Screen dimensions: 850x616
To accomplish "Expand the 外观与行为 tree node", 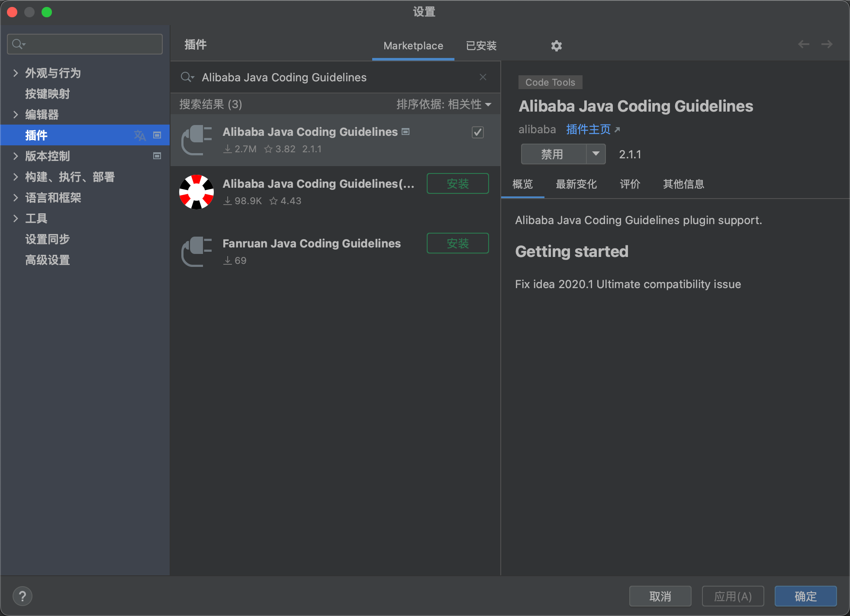I will tap(16, 73).
